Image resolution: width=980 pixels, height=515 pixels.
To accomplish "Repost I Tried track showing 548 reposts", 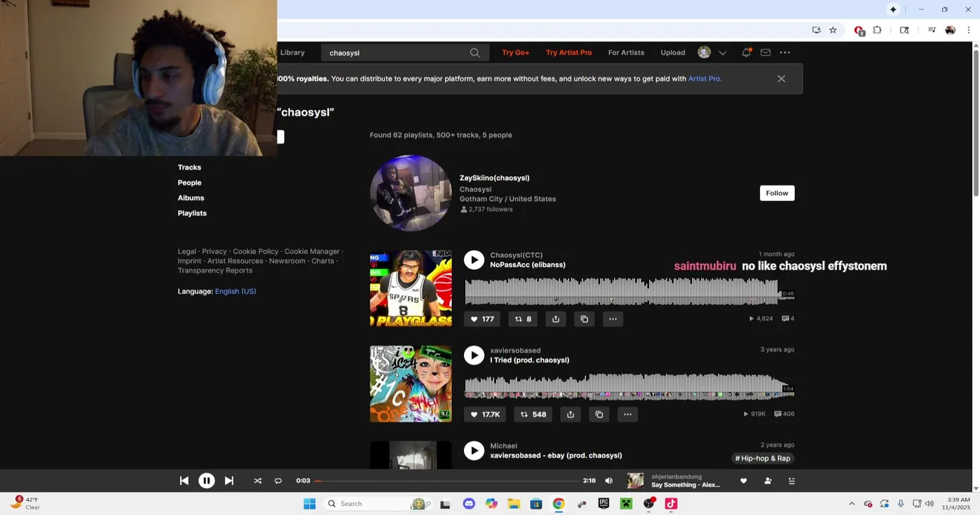I will 533,414.
